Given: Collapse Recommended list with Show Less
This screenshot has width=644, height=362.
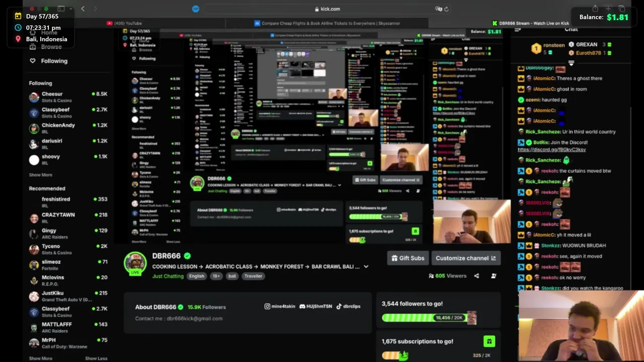Looking at the screenshot, I should [x=96, y=358].
